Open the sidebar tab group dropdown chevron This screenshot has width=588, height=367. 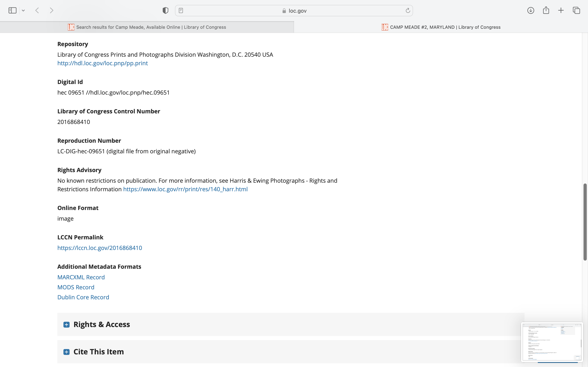pyautogui.click(x=23, y=10)
